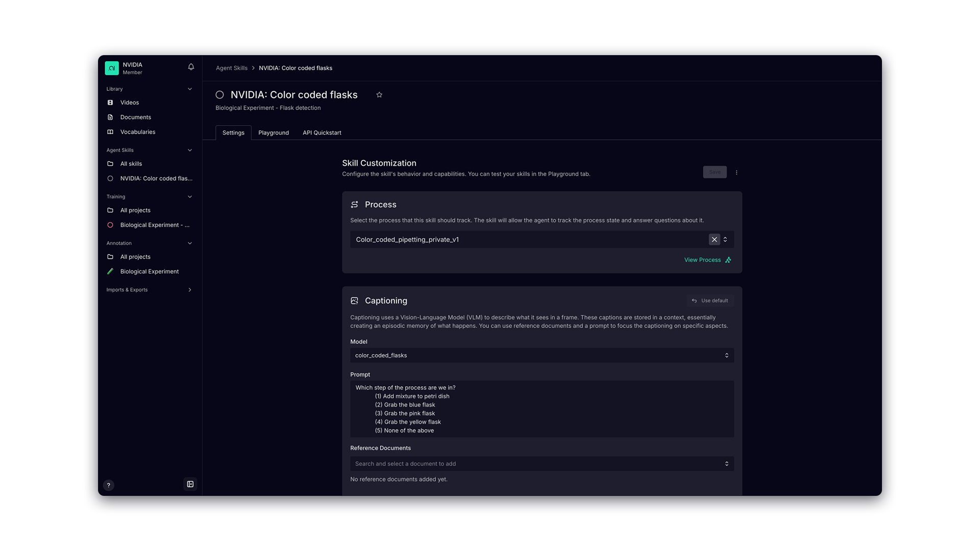Screen dimensions: 980x551
Task: Click 'No reference documents added yet.' text
Action: 399,480
